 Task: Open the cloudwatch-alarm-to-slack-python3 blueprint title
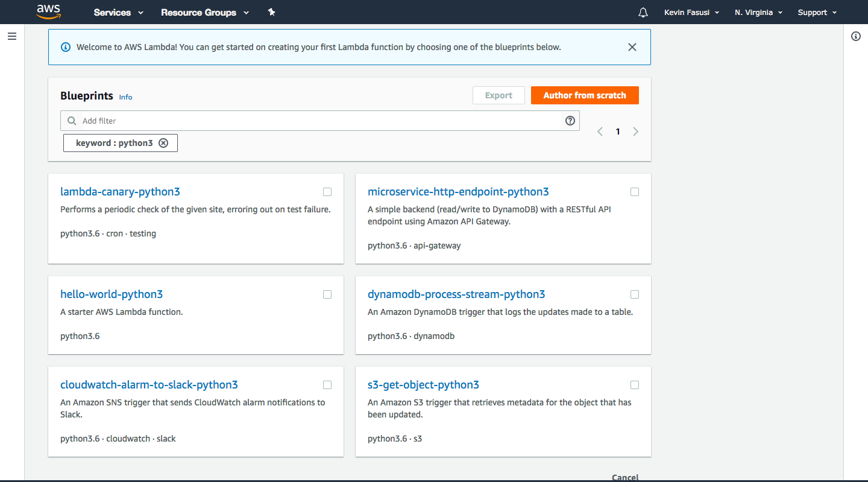click(149, 385)
